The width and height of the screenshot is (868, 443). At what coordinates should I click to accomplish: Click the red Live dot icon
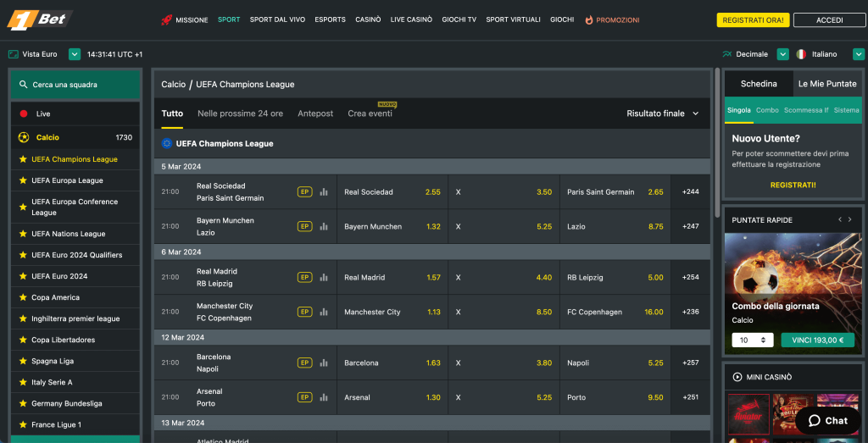click(23, 114)
